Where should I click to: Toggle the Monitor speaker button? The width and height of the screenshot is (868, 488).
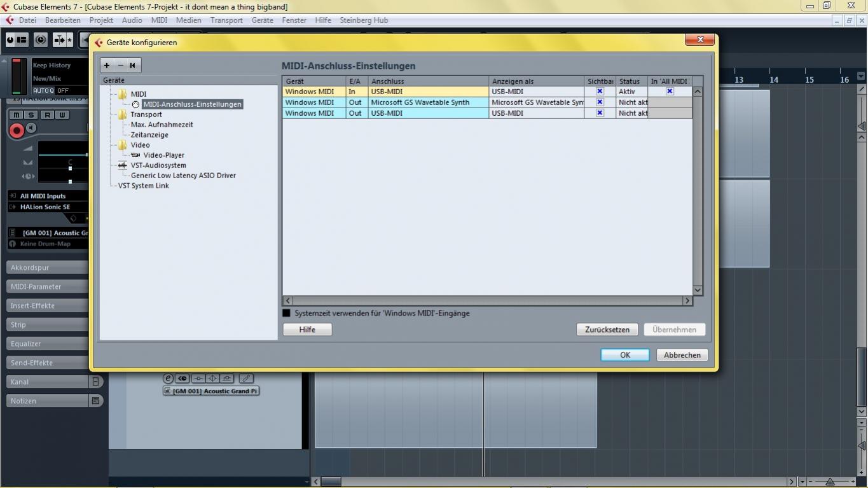[32, 129]
